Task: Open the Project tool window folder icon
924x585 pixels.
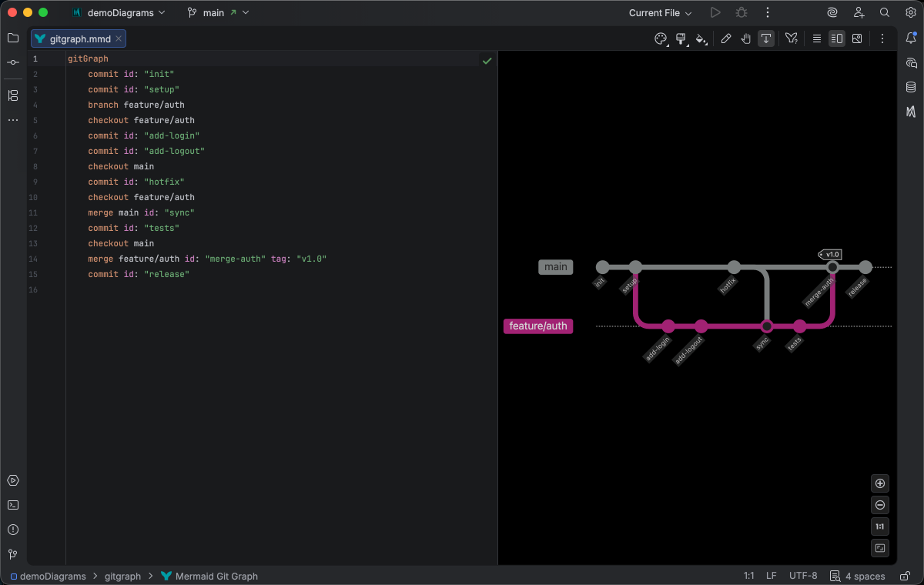Action: [13, 38]
